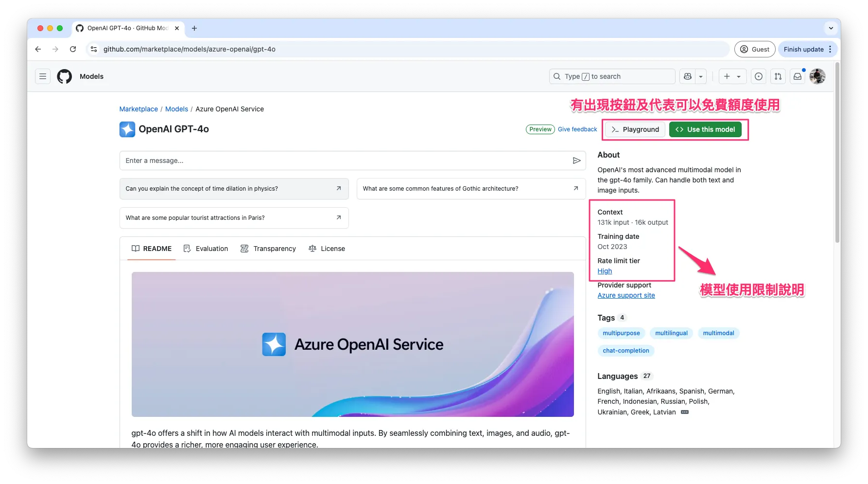Open the pull requests icon
This screenshot has width=868, height=484.
pos(778,76)
